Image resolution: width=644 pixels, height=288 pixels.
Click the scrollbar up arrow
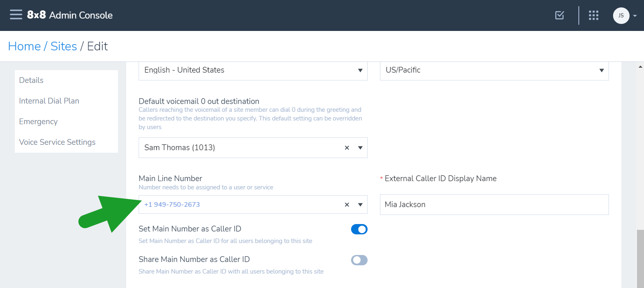[640, 66]
